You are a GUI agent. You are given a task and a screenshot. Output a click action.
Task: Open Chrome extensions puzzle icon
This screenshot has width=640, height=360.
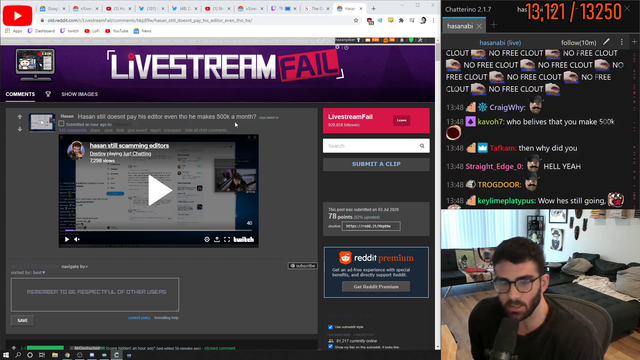pyautogui.click(x=401, y=20)
